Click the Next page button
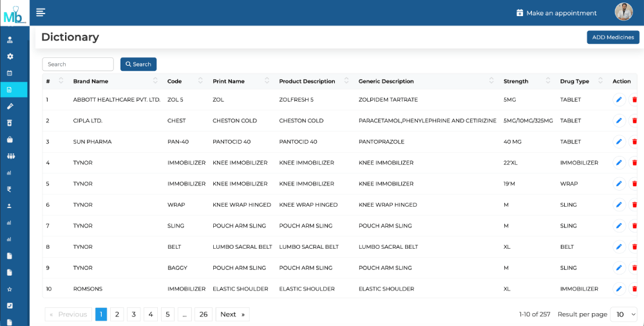644x326 pixels. 232,314
